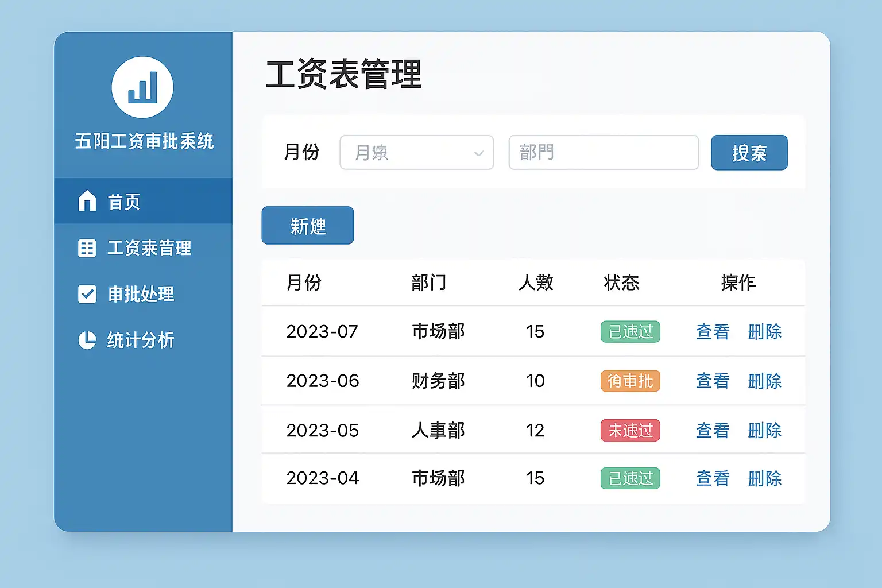Delete the 2023-07 市场部 record
This screenshot has height=588, width=882.
point(765,332)
